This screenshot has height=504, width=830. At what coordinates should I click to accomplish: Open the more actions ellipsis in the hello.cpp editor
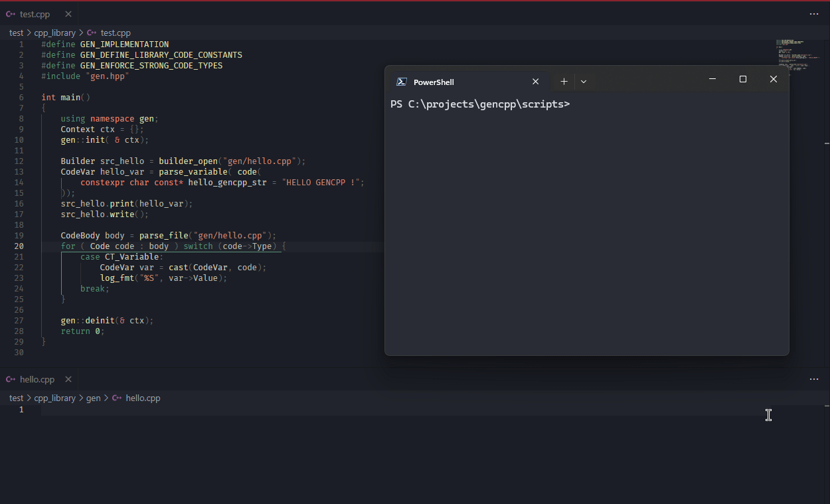tap(814, 378)
